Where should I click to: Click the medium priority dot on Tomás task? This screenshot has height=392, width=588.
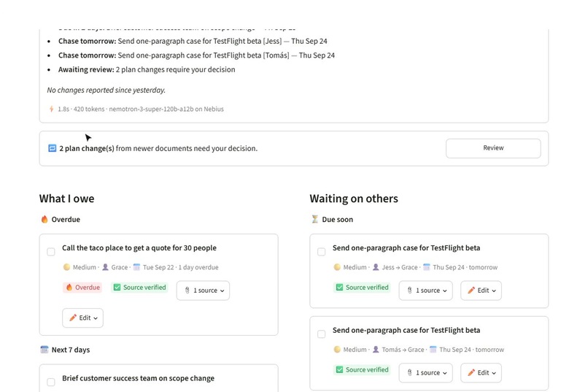[x=337, y=350]
